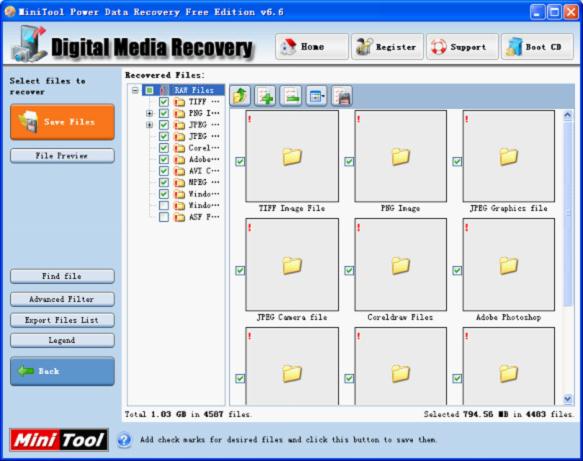The image size is (583, 461).
Task: Click the scrollbar up arrow in thumbnail pane
Action: point(567,115)
